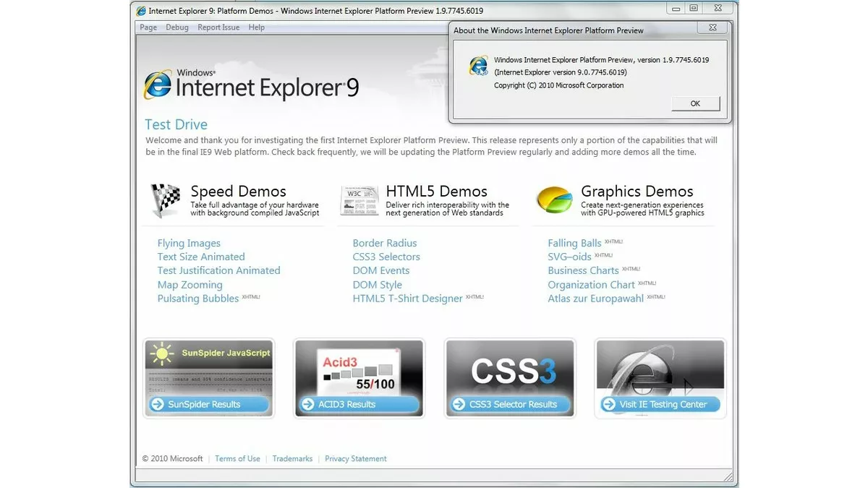Screen dimensions: 868x488
Task: Click the HTML5 Demos W3C newspaper icon
Action: (x=359, y=200)
